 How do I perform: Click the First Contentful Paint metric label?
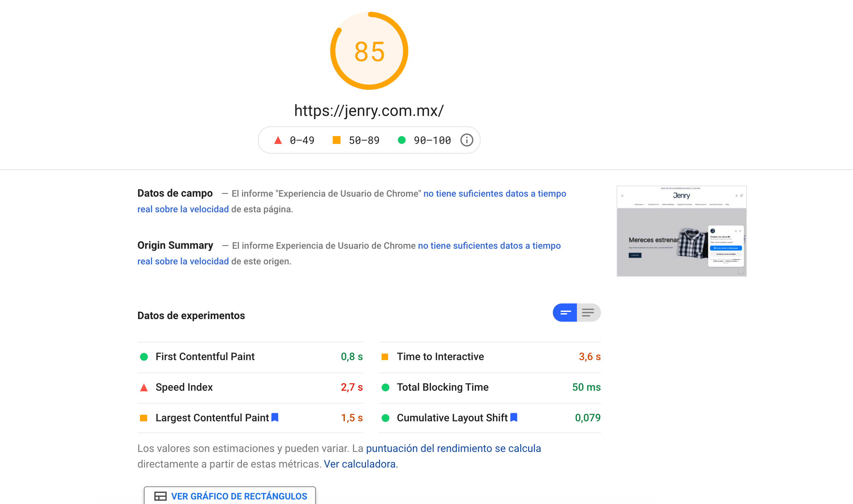tap(205, 357)
